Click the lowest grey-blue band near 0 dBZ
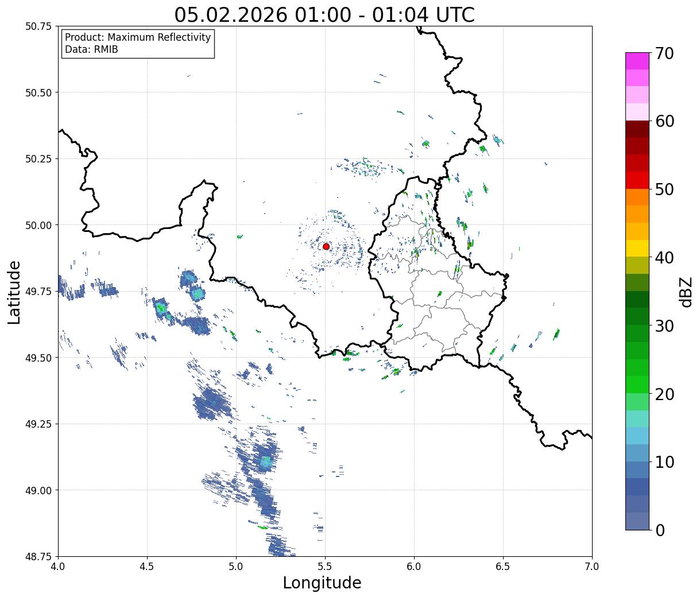This screenshot has height=597, width=700. [x=637, y=521]
